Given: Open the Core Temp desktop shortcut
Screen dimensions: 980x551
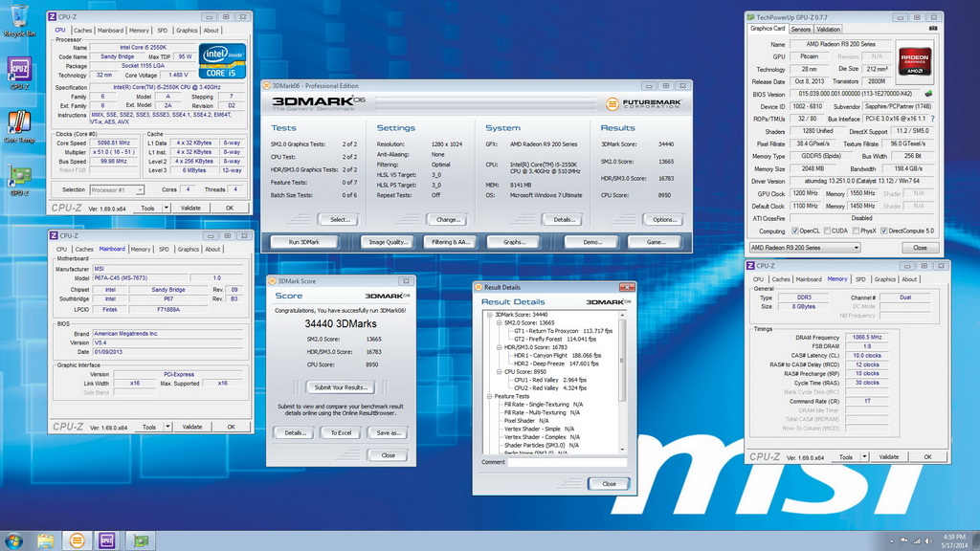Looking at the screenshot, I should 19,127.
